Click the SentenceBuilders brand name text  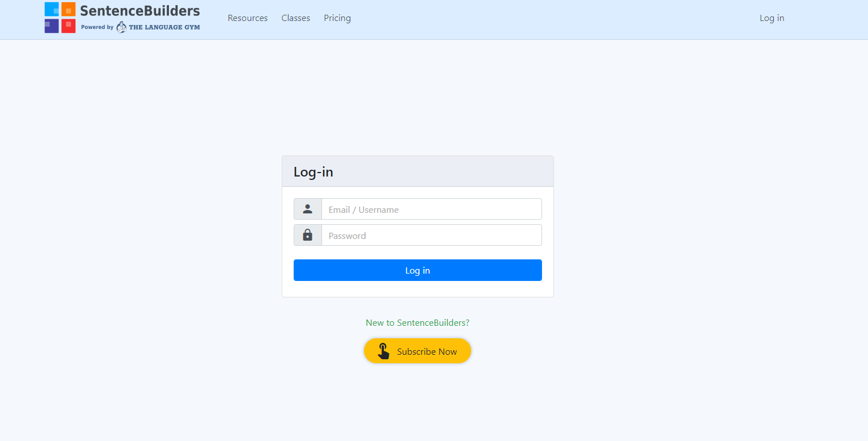click(x=140, y=11)
